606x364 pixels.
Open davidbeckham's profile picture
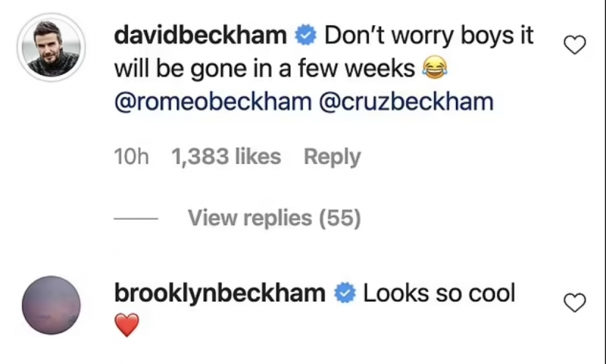[50, 47]
